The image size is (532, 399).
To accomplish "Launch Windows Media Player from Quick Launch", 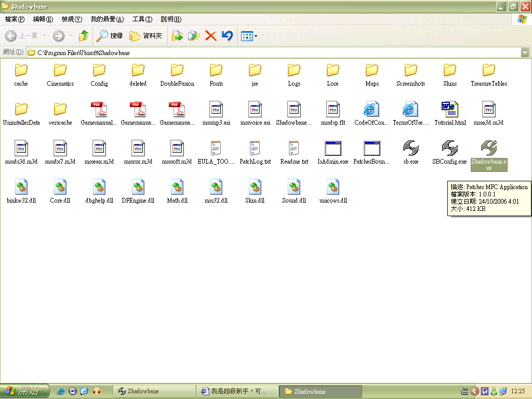I will pyautogui.click(x=73, y=392).
